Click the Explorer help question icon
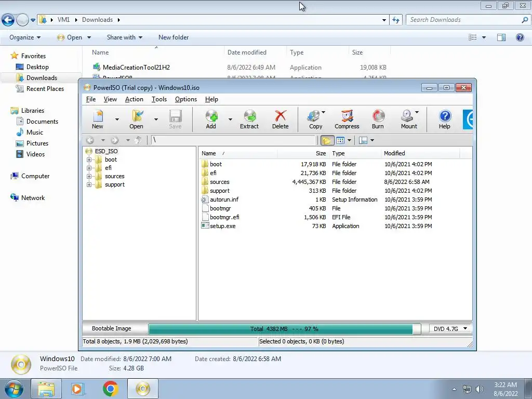The height and width of the screenshot is (399, 532). [520, 37]
